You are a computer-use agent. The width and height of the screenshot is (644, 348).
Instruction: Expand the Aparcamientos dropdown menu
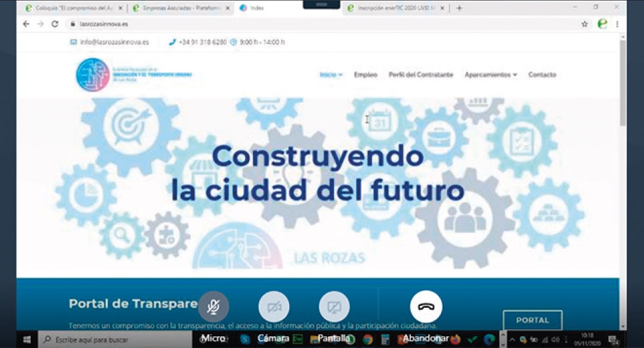[490, 75]
